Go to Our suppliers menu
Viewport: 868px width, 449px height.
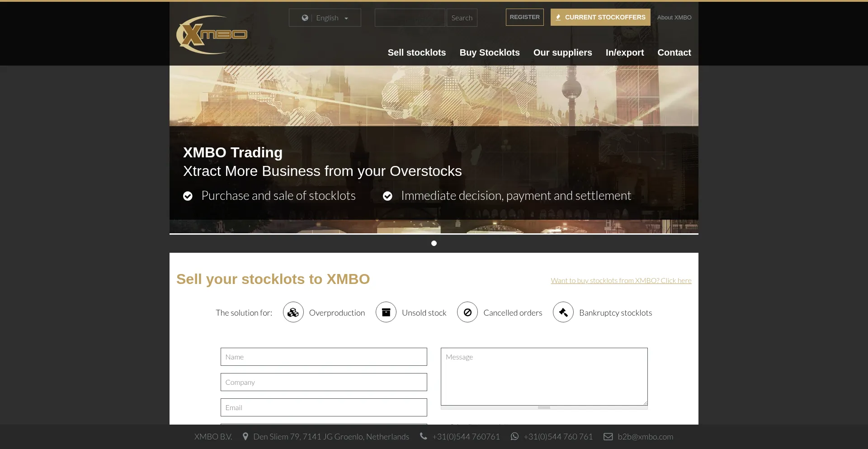click(x=562, y=52)
